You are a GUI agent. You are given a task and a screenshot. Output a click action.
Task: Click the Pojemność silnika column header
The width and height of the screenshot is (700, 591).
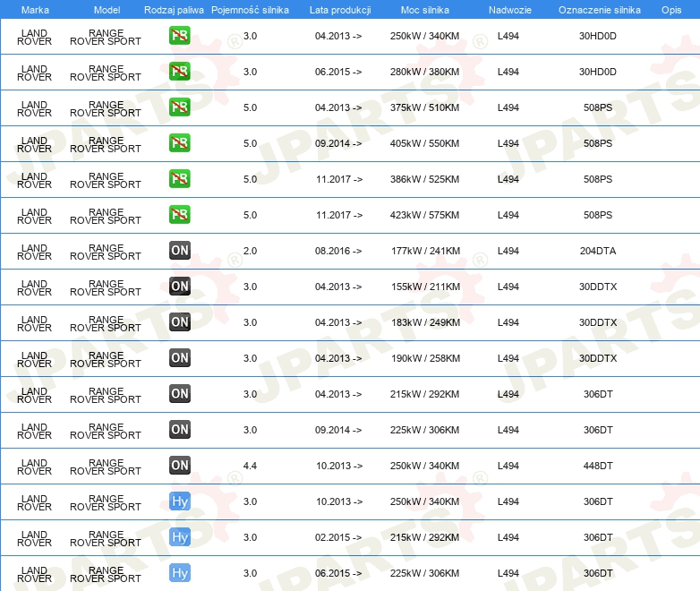coord(250,10)
